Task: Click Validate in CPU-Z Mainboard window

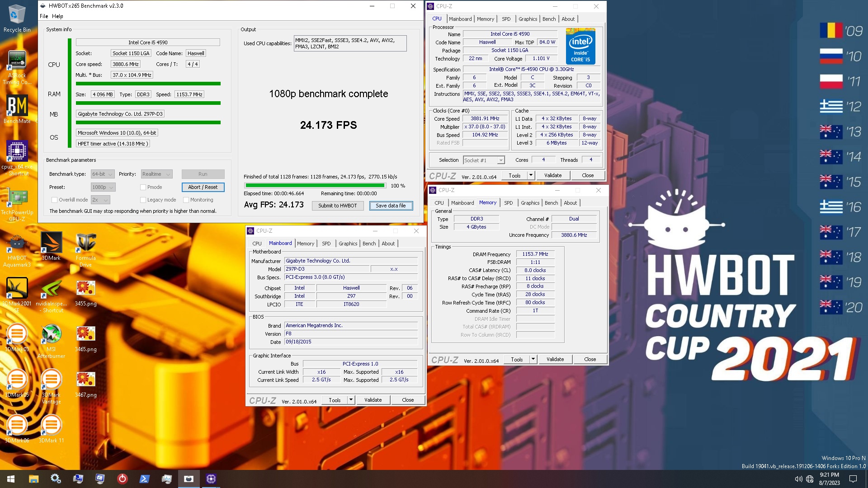Action: point(373,400)
